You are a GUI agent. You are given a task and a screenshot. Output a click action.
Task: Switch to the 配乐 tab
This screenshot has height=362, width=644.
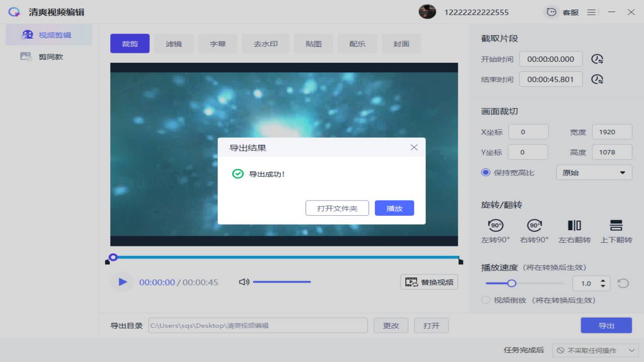pyautogui.click(x=357, y=43)
